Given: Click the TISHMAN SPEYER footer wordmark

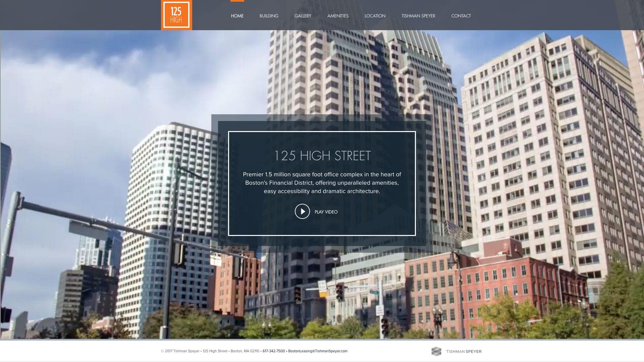Looking at the screenshot, I should [x=464, y=352].
